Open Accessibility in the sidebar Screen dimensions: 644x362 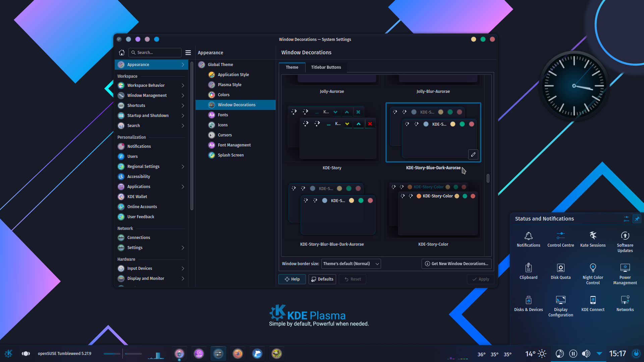[x=151, y=177]
